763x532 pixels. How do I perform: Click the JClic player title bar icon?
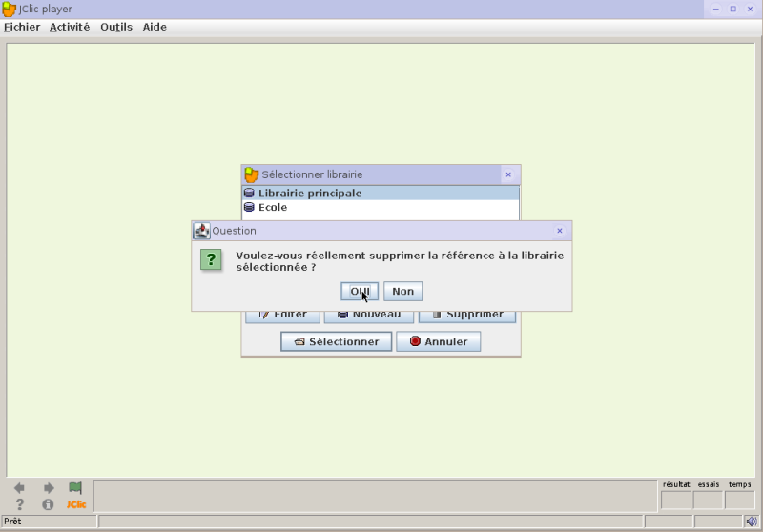coord(10,10)
